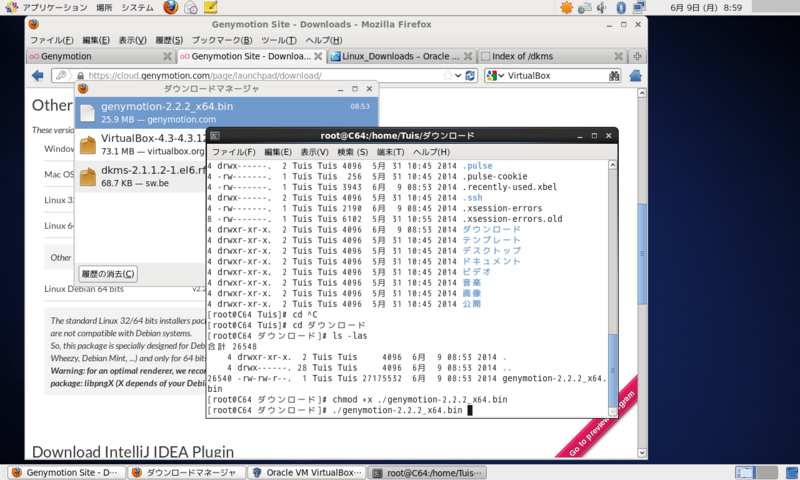Open the Google search engine dropdown
Screen dimensions: 800x480
[495, 75]
